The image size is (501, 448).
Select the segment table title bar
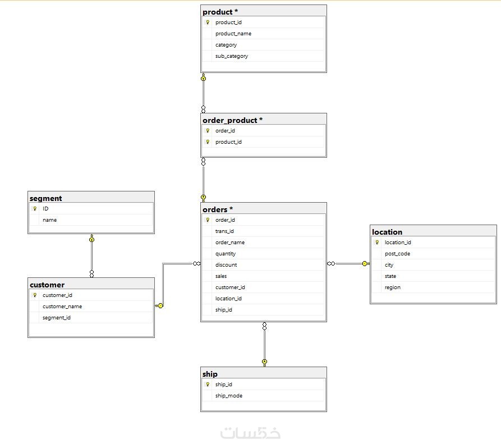pos(91,198)
